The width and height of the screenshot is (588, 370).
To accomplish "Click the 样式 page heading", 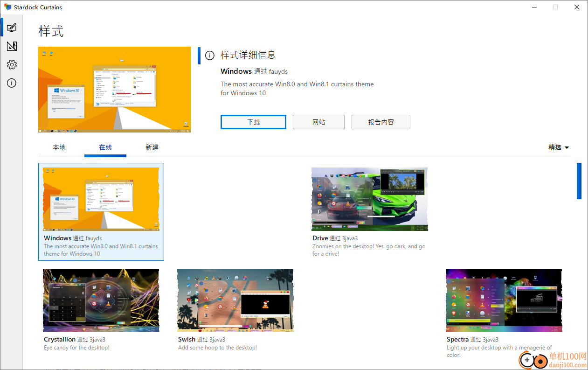I will (51, 31).
